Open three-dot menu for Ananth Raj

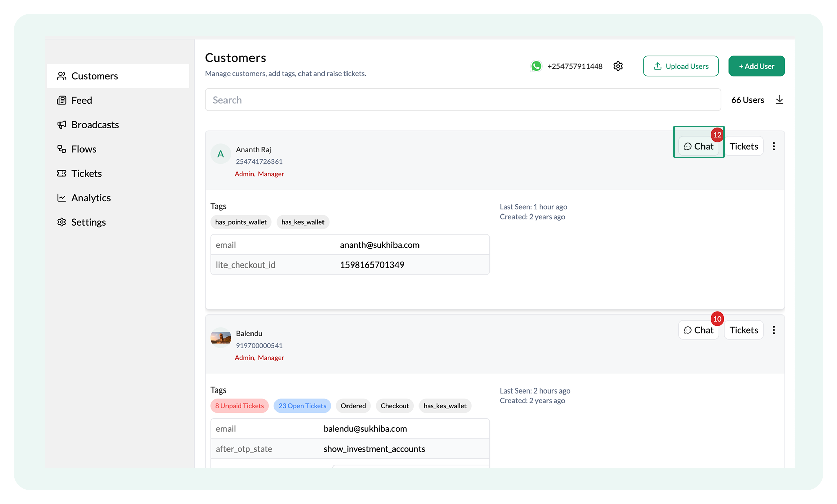[x=774, y=146]
